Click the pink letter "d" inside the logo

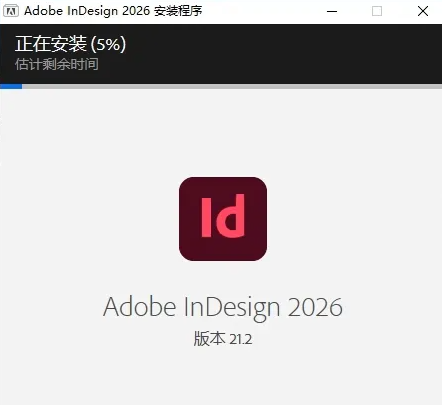point(231,216)
